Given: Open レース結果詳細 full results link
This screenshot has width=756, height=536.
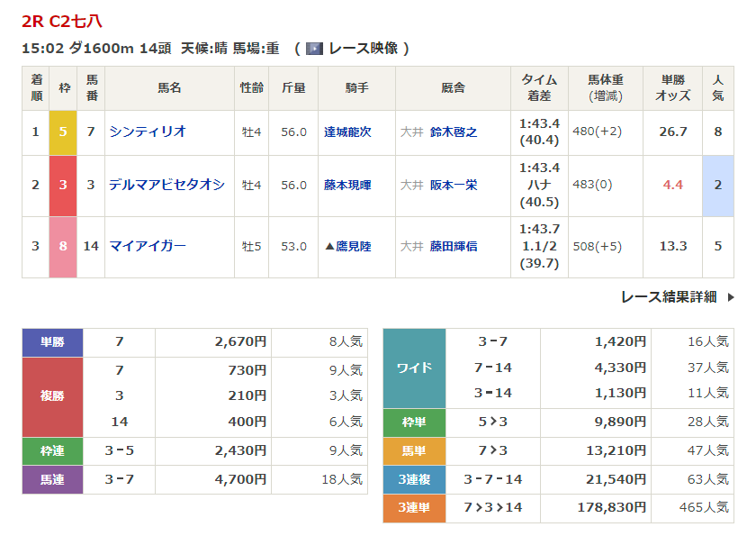Looking at the screenshot, I should tap(668, 296).
